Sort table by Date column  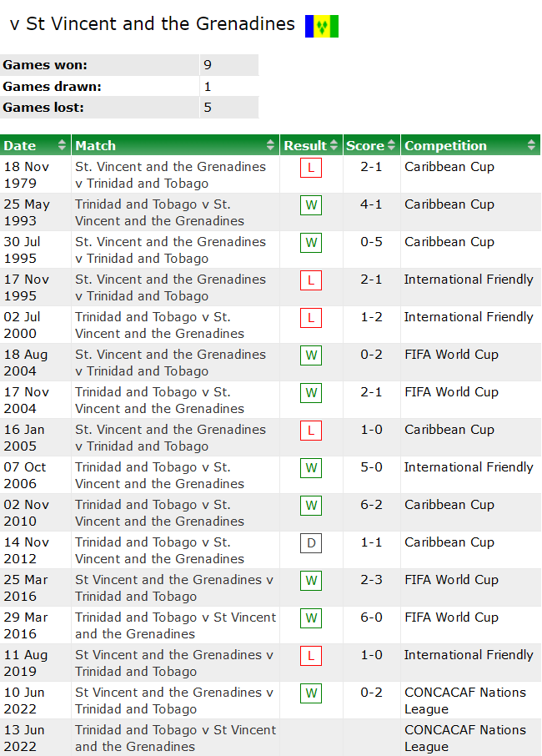click(x=35, y=145)
